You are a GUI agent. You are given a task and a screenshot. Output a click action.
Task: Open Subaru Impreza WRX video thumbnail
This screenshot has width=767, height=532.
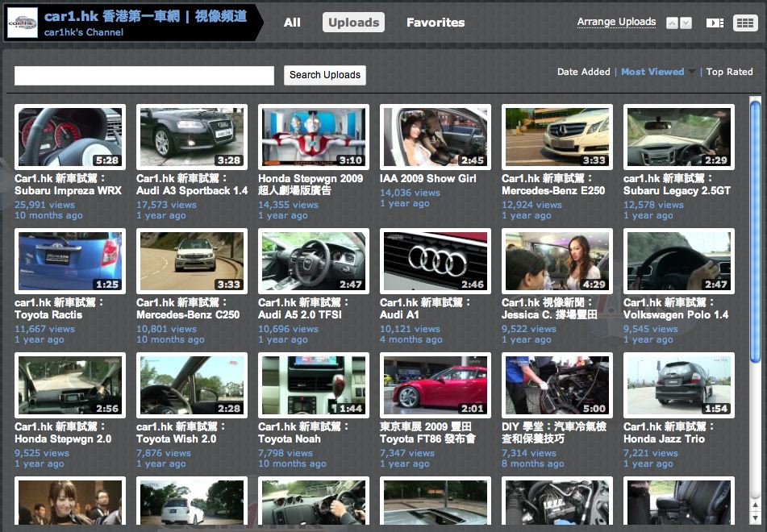(x=70, y=137)
